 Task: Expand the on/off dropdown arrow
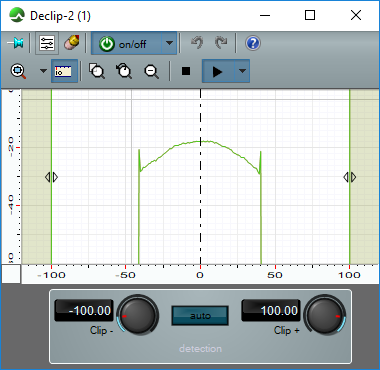tap(169, 43)
